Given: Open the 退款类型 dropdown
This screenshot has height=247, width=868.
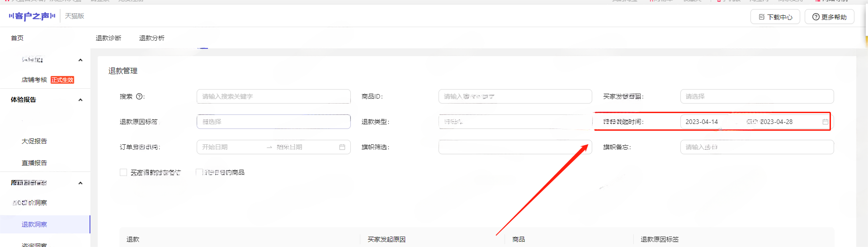Looking at the screenshot, I should click(515, 122).
